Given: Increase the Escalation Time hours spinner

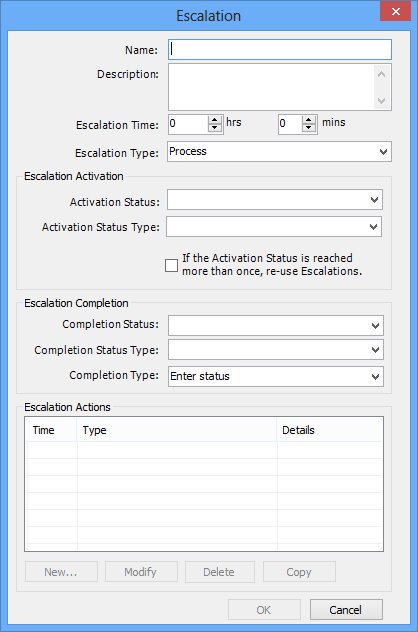Looking at the screenshot, I should pyautogui.click(x=215, y=120).
